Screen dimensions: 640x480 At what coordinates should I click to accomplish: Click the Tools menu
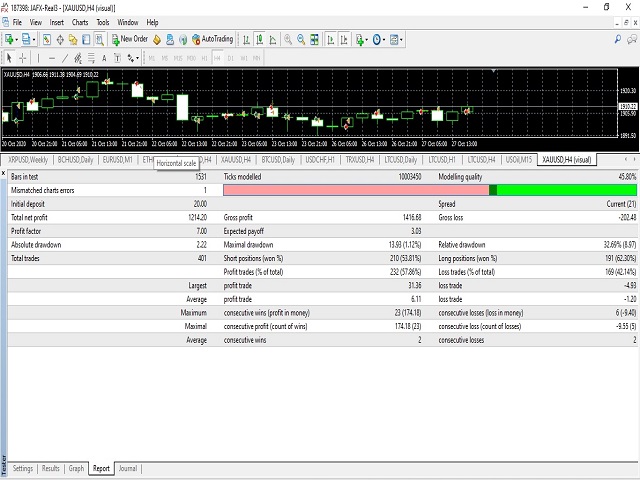tap(102, 21)
